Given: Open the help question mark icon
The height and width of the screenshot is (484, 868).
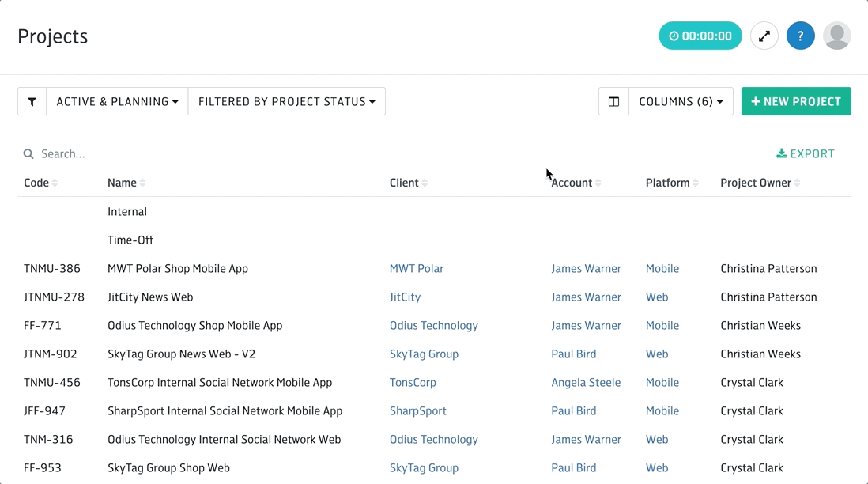Looking at the screenshot, I should click(x=801, y=36).
